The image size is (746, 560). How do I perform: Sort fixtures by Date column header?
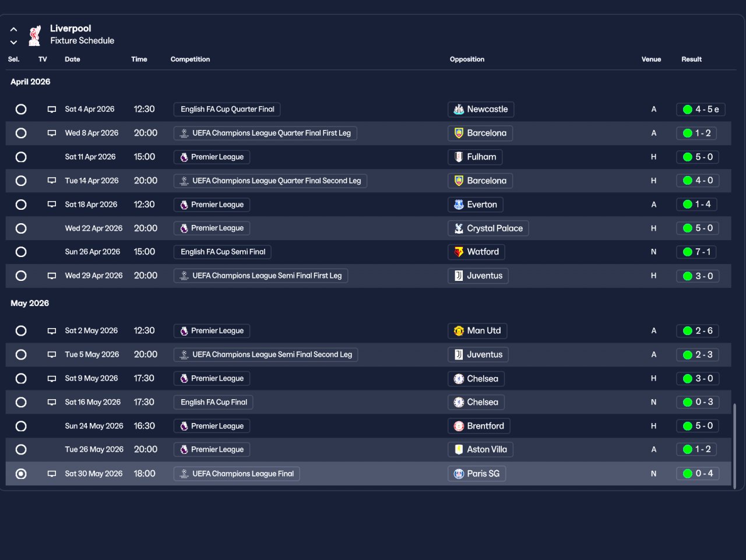72,59
